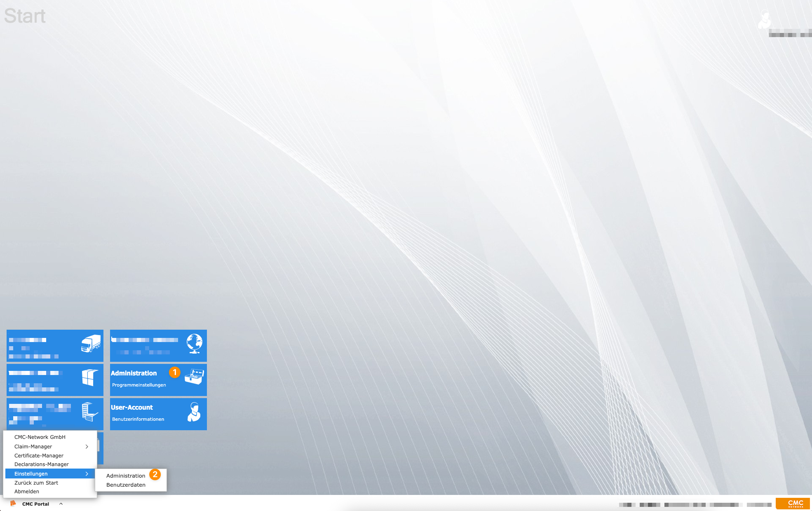This screenshot has height=511, width=812.
Task: Expand the Claim-Manager submenu arrow
Action: tap(87, 446)
